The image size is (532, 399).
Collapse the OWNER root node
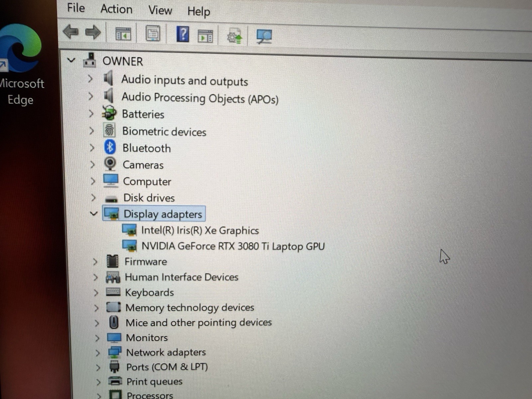[71, 61]
